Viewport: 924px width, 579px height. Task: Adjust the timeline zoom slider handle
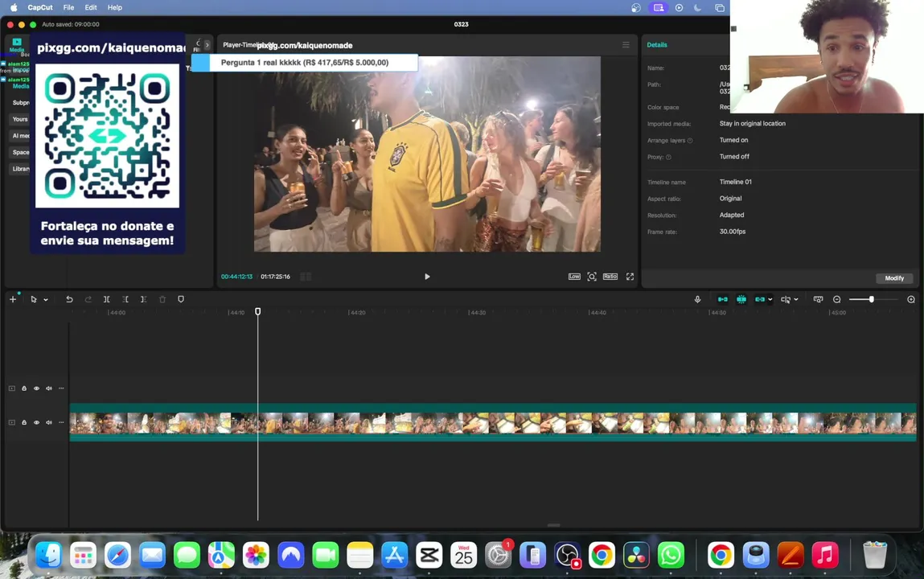871,299
